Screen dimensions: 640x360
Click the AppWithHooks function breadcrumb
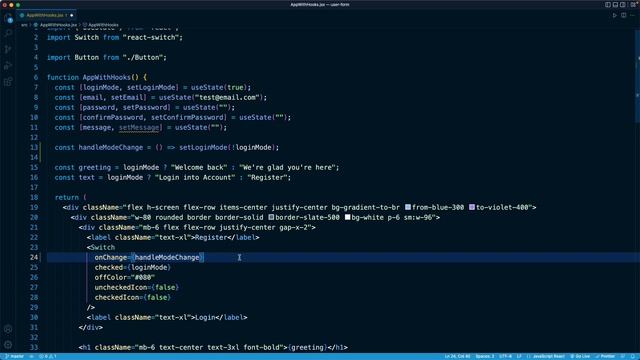pyautogui.click(x=103, y=25)
